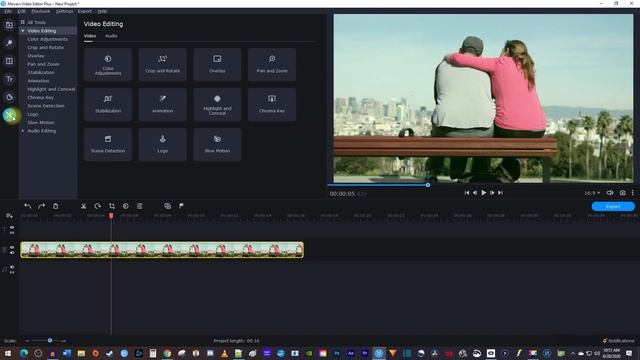The image size is (640, 360).
Task: Open the File menu
Action: pos(8,11)
